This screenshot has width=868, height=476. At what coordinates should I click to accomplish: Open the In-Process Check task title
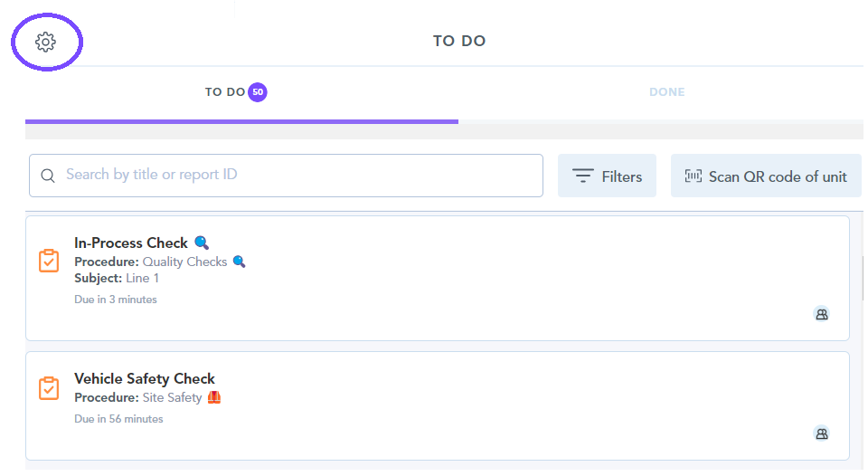(131, 243)
